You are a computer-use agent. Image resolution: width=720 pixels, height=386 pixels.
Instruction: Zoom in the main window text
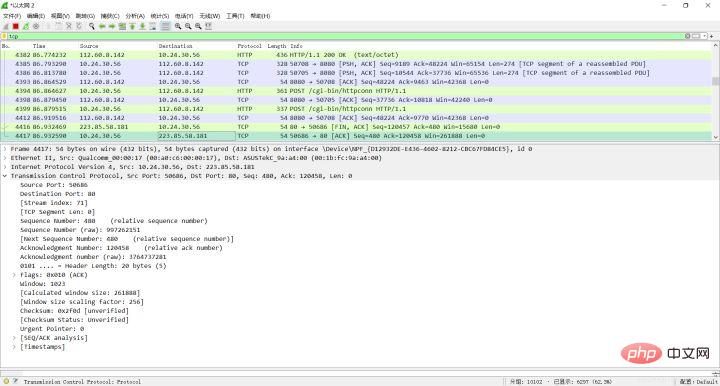pos(178,26)
